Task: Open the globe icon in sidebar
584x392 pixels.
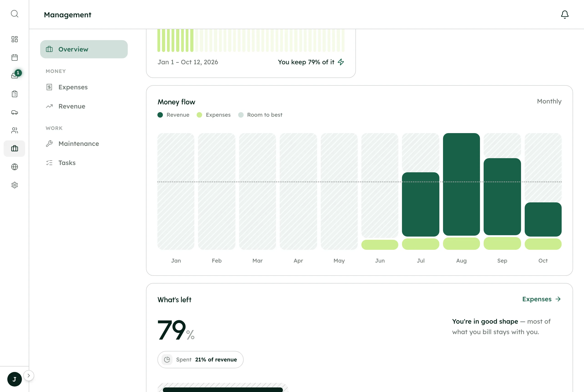Action: [x=15, y=167]
